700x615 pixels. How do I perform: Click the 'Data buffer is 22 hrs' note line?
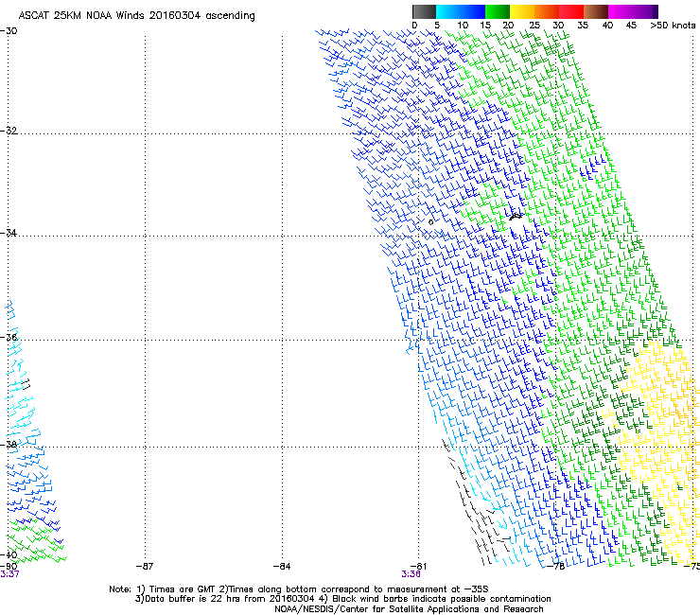pos(342,599)
